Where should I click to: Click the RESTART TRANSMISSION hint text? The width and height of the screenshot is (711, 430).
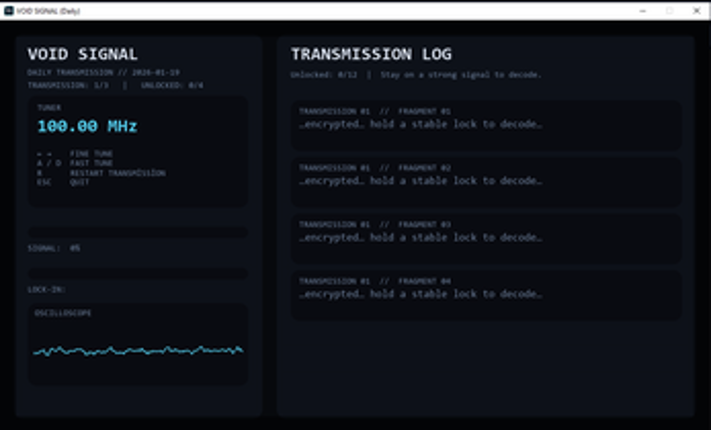pyautogui.click(x=117, y=172)
